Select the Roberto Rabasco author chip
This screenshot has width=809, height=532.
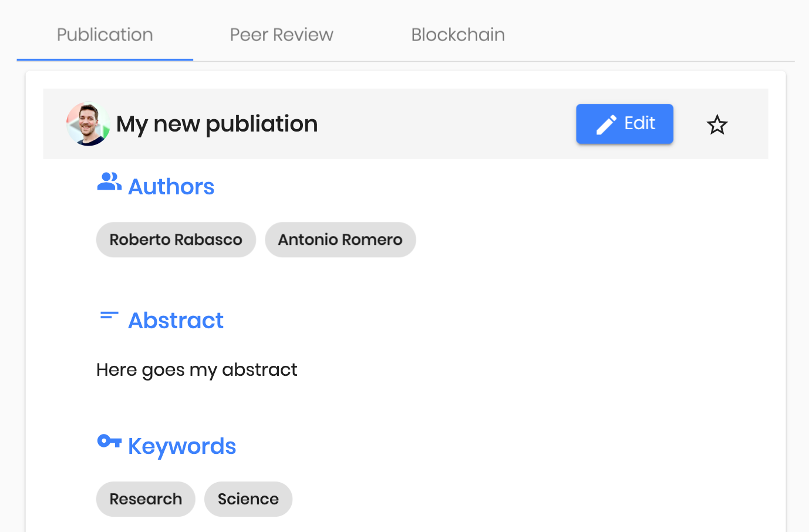pyautogui.click(x=176, y=240)
